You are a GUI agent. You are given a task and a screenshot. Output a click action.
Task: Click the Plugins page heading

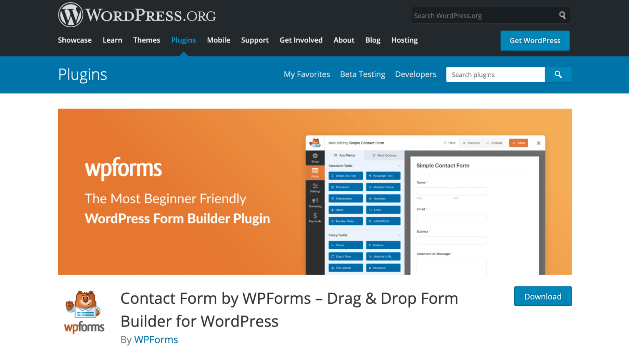click(82, 74)
